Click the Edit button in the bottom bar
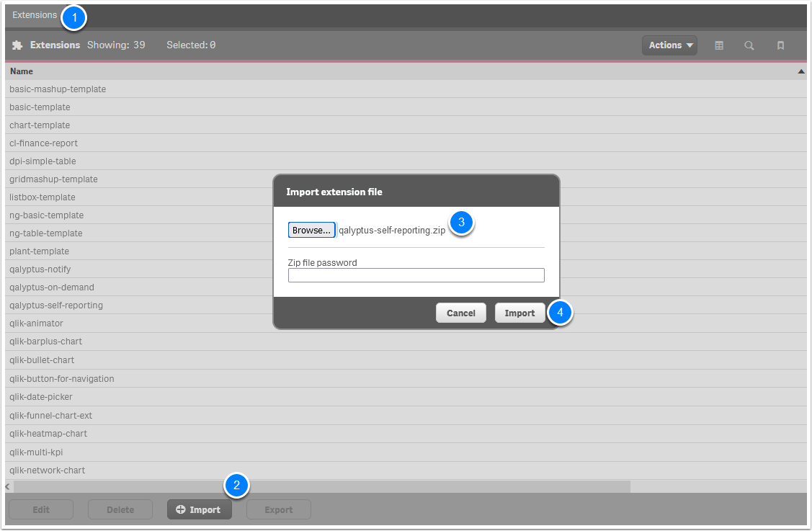 pyautogui.click(x=41, y=509)
